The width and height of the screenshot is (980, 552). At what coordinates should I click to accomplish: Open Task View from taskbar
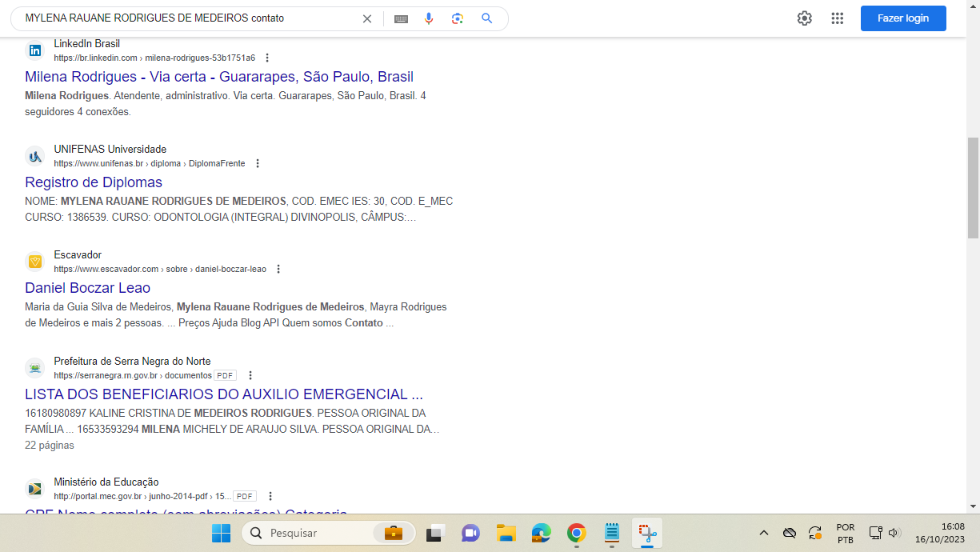tap(435, 533)
